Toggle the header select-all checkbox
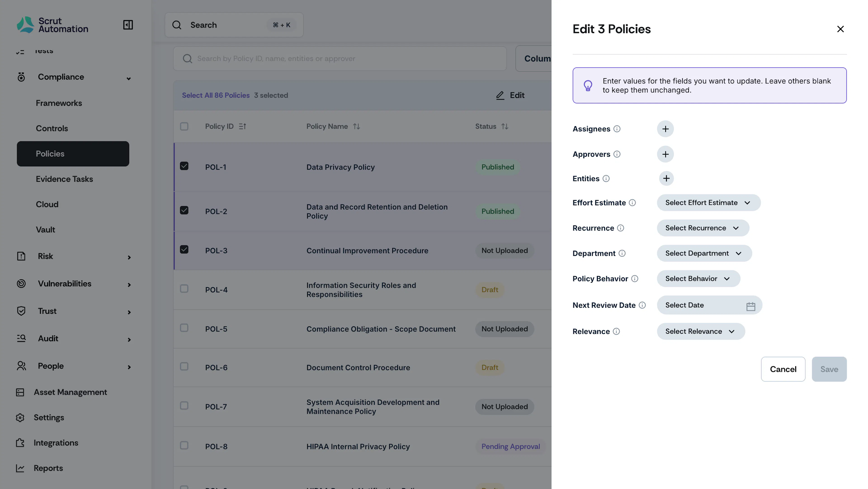Viewport: 868px width, 489px height. point(184,126)
